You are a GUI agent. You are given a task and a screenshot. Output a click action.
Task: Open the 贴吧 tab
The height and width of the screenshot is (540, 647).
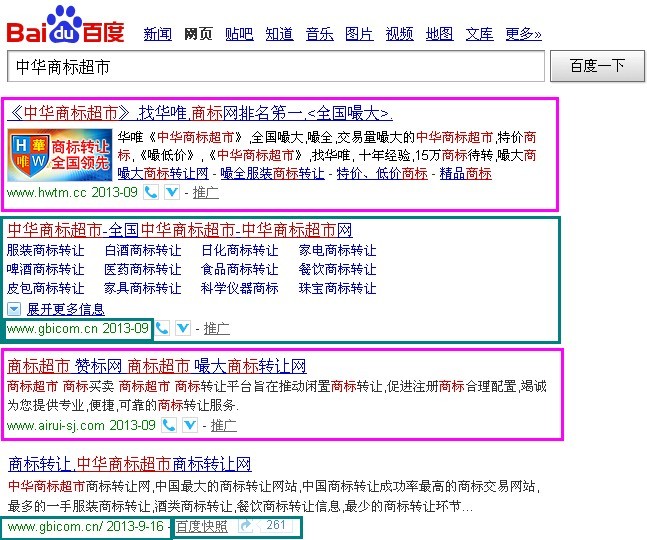click(x=239, y=34)
